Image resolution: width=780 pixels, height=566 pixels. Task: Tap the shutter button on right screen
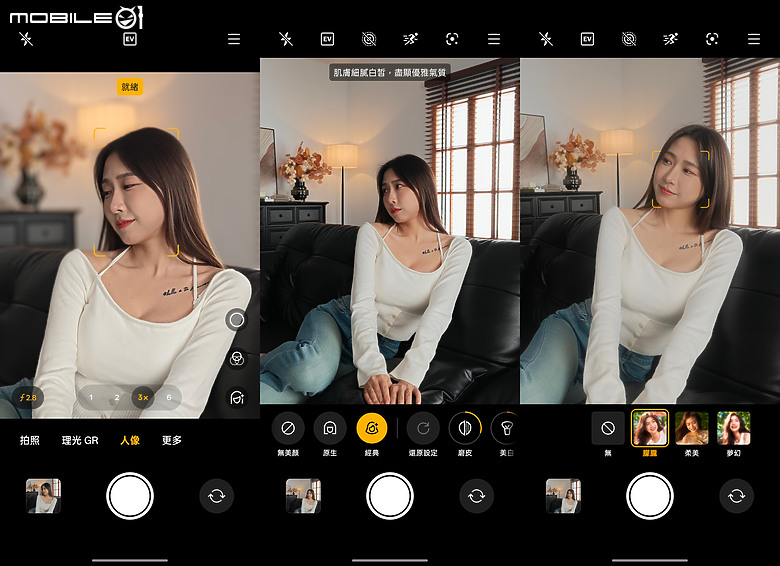[650, 496]
